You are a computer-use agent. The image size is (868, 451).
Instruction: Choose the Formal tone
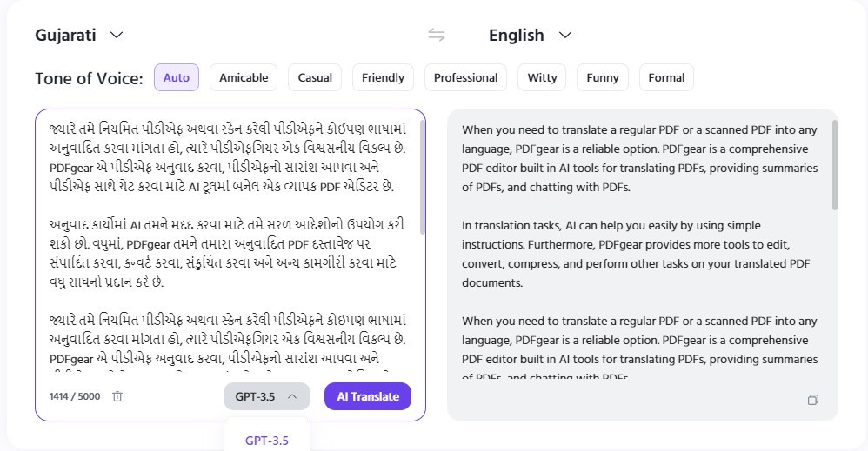666,77
